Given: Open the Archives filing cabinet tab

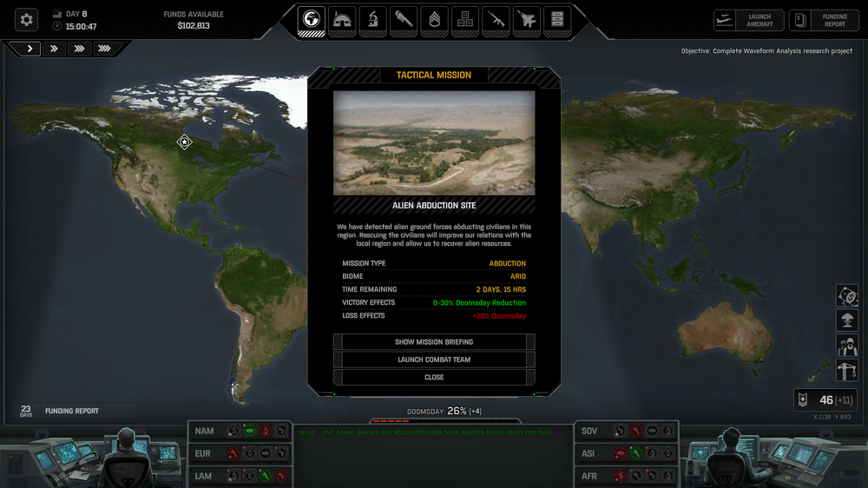Looking at the screenshot, I should pos(557,20).
